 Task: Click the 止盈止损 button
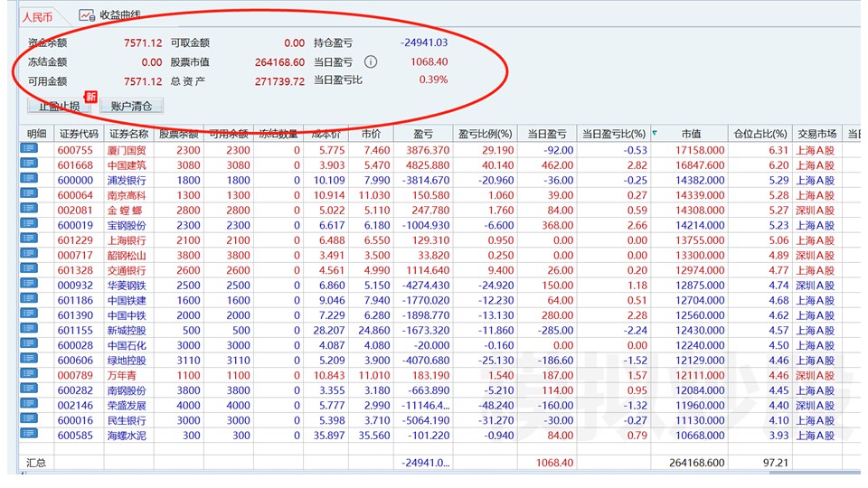point(60,107)
